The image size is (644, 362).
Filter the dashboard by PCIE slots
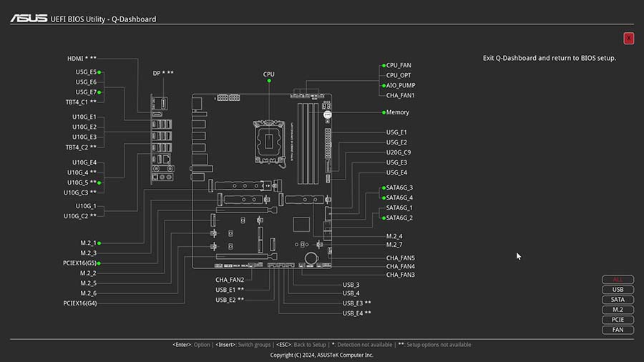tap(618, 320)
